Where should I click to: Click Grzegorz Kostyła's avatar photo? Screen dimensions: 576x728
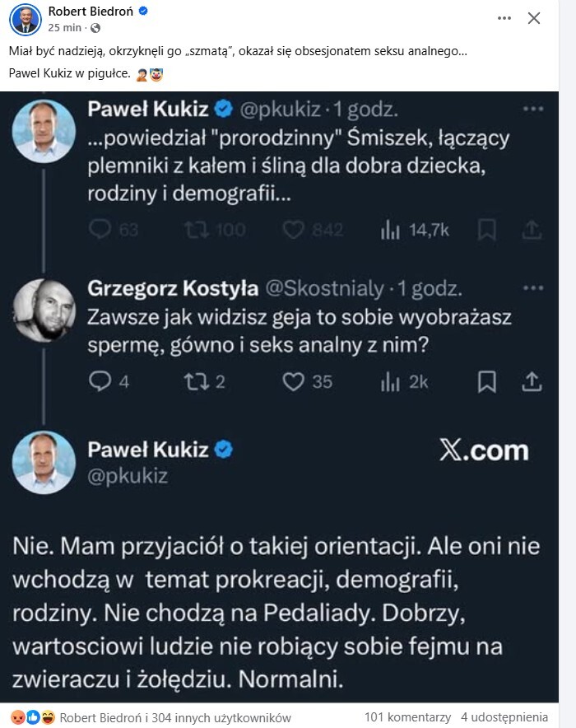[x=44, y=312]
